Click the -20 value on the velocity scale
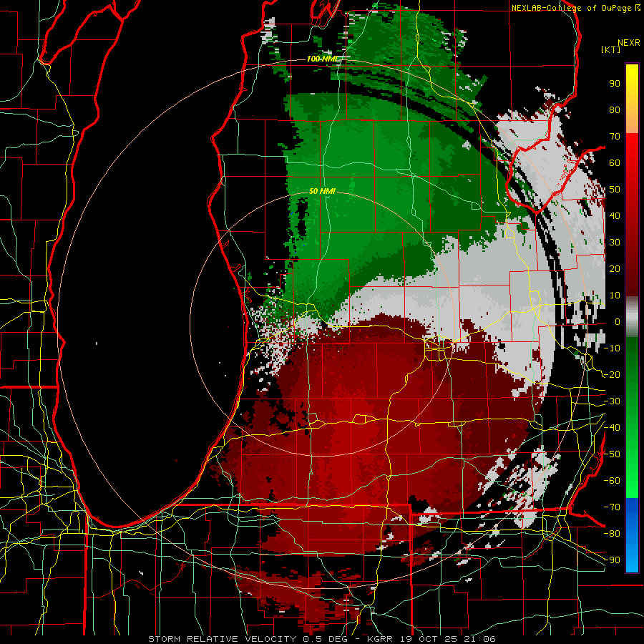This screenshot has height=644, width=644. tap(612, 374)
